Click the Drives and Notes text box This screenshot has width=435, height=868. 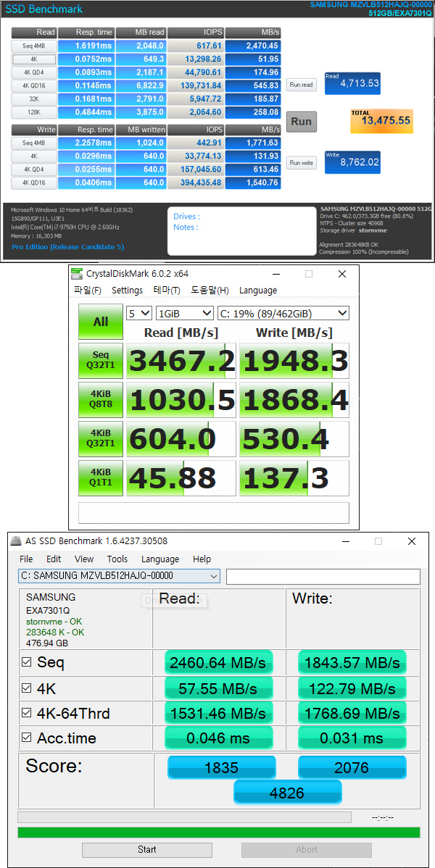pyautogui.click(x=241, y=231)
